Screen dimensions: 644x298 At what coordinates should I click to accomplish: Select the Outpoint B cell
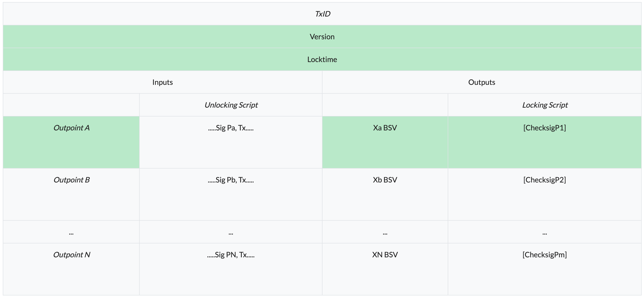coord(71,180)
